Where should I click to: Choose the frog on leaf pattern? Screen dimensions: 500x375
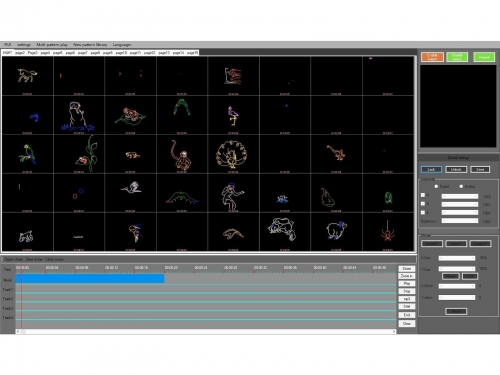coord(130,115)
